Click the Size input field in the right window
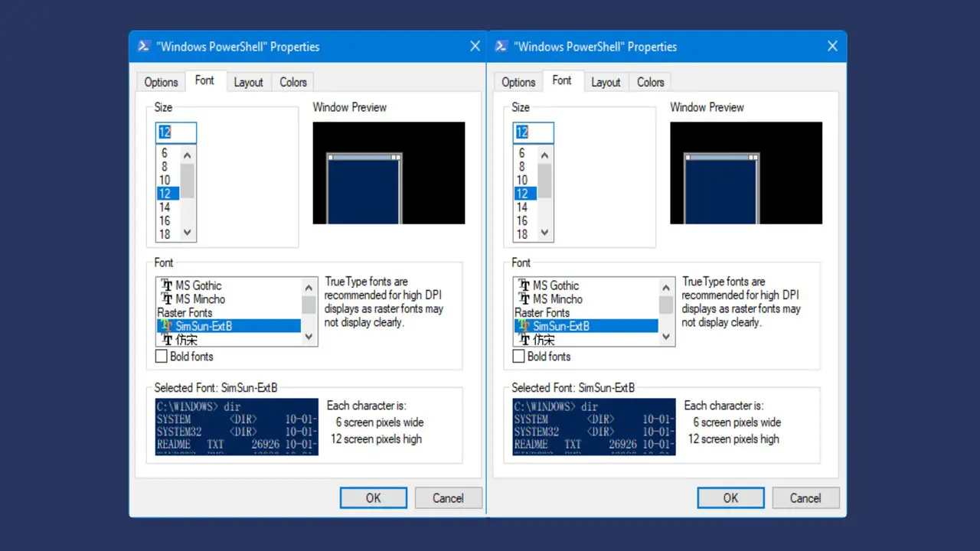This screenshot has width=980, height=551. click(x=534, y=132)
